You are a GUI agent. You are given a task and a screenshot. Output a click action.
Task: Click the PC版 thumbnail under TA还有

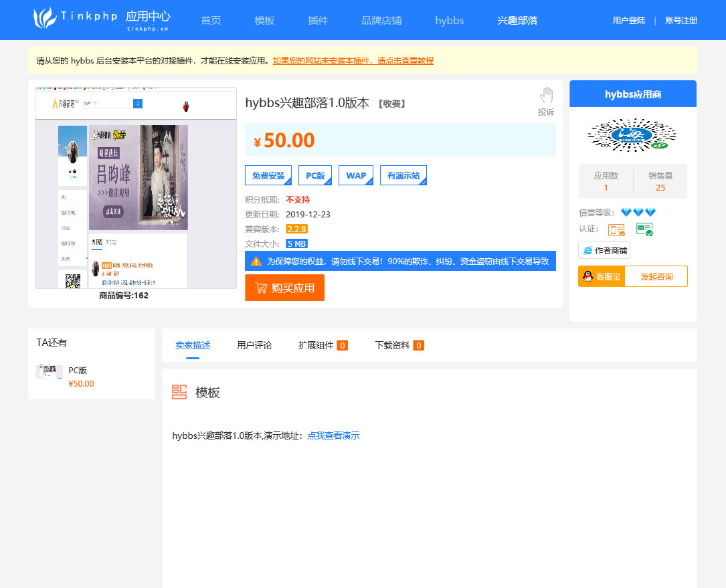click(50, 371)
